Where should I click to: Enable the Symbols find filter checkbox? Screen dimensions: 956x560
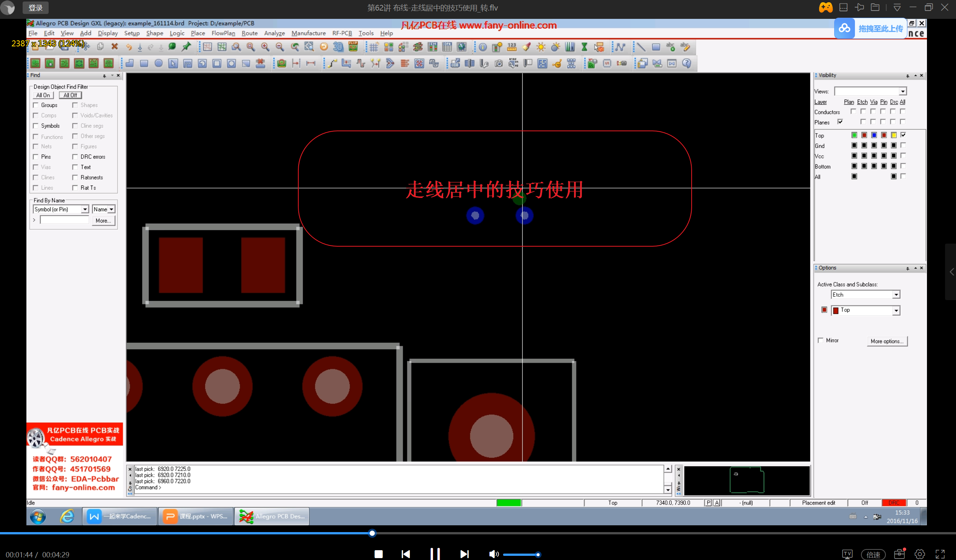36,126
